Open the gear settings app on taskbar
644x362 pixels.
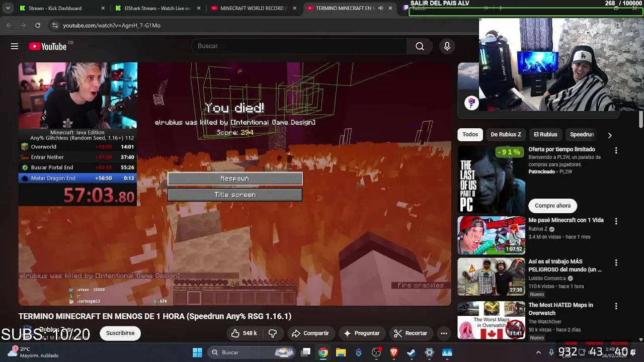(429, 352)
